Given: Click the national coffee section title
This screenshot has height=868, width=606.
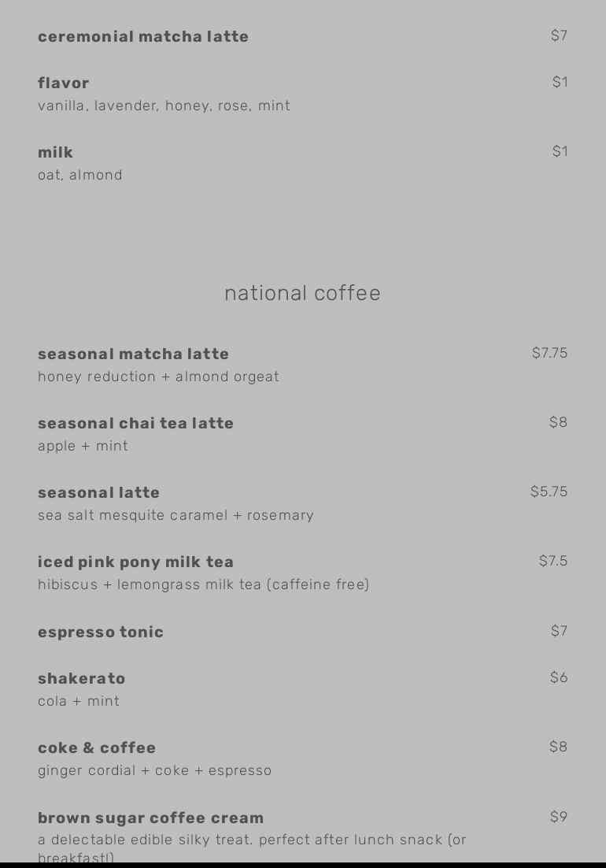Looking at the screenshot, I should [x=302, y=293].
